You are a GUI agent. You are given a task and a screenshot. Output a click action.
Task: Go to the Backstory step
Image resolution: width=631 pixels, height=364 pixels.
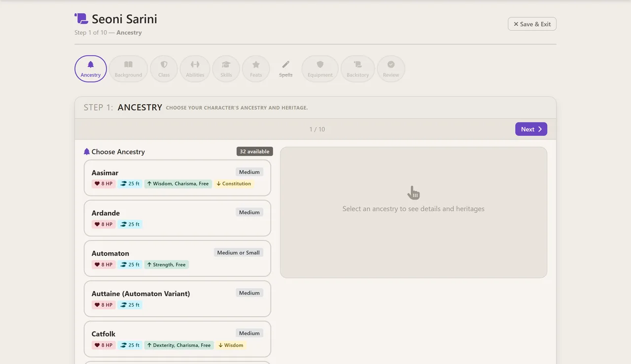(357, 68)
